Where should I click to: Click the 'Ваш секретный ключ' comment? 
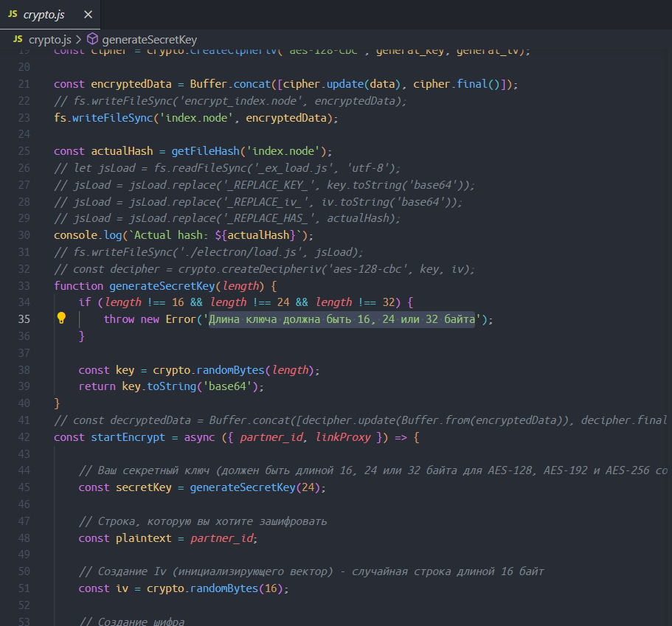pyautogui.click(x=373, y=470)
